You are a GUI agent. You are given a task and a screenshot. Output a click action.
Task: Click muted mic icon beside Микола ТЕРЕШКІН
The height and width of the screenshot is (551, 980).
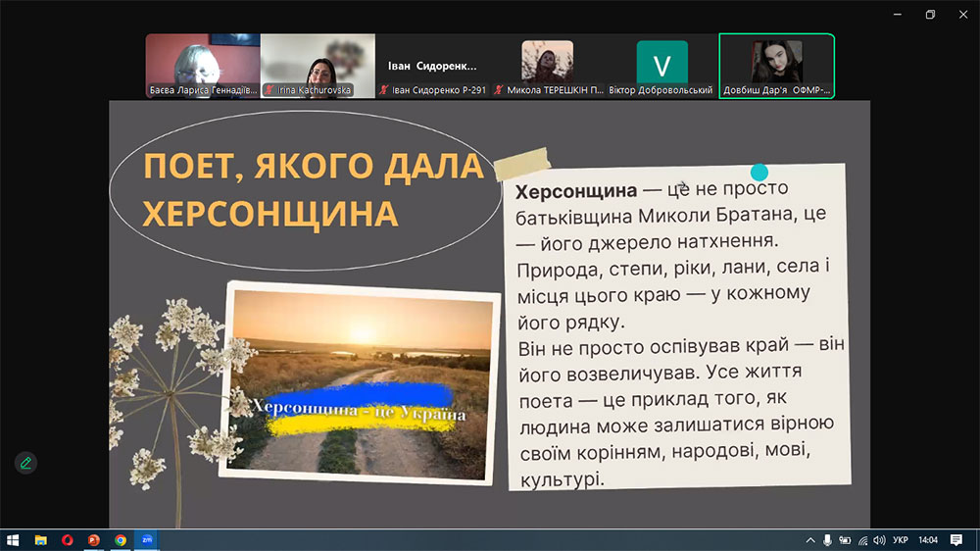point(499,90)
